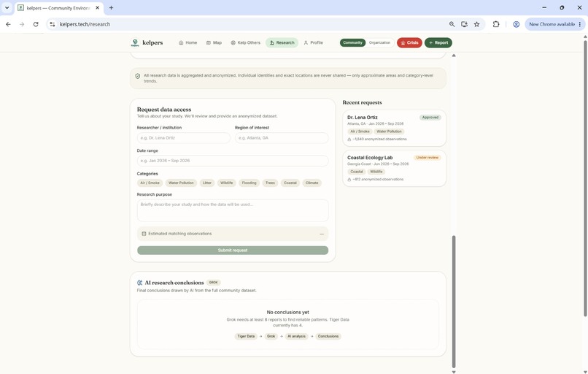Toggle the Air / Smoke category chip in form

pyautogui.click(x=150, y=183)
